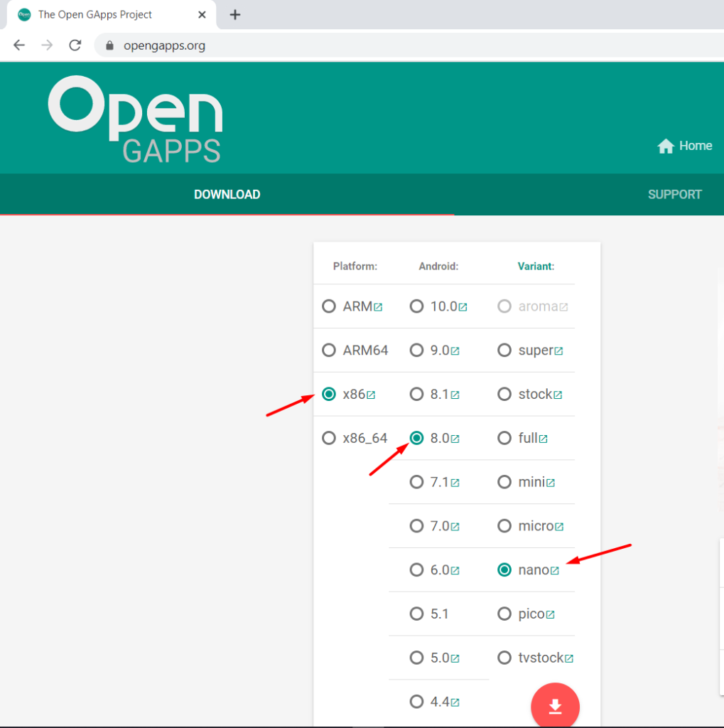Click the external link icon next to nano
The width and height of the screenshot is (724, 728).
[x=555, y=571]
